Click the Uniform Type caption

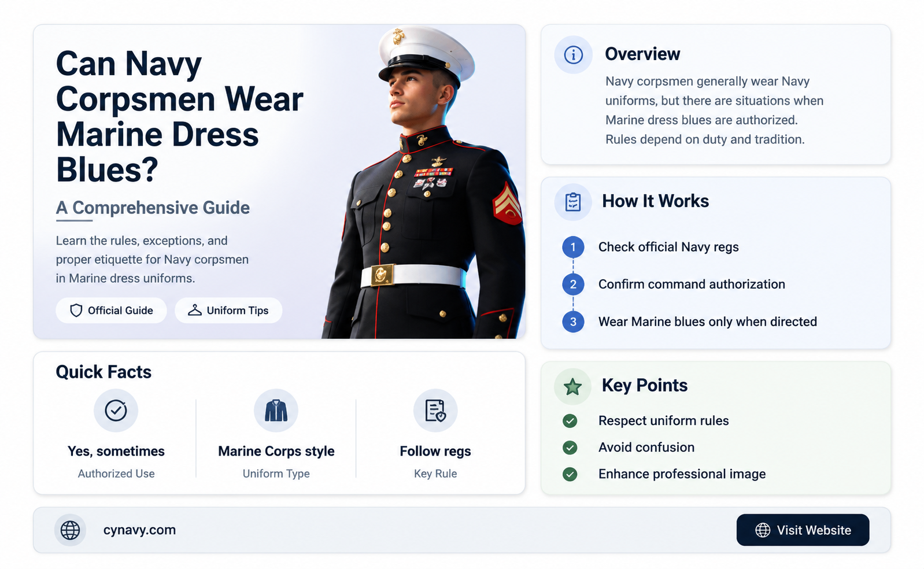[276, 474]
